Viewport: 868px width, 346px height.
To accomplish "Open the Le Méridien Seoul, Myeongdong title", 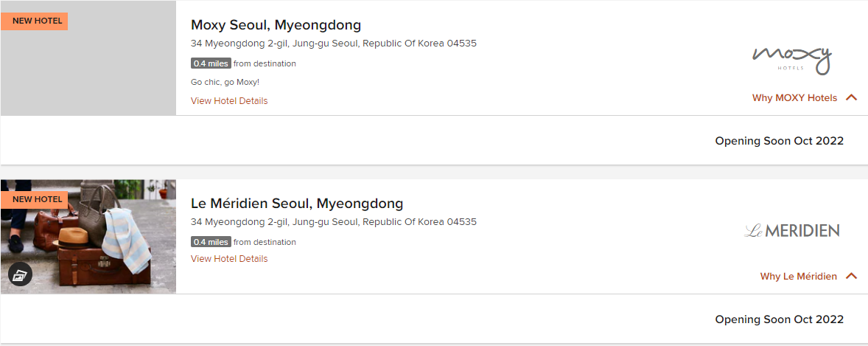I will tap(297, 204).
